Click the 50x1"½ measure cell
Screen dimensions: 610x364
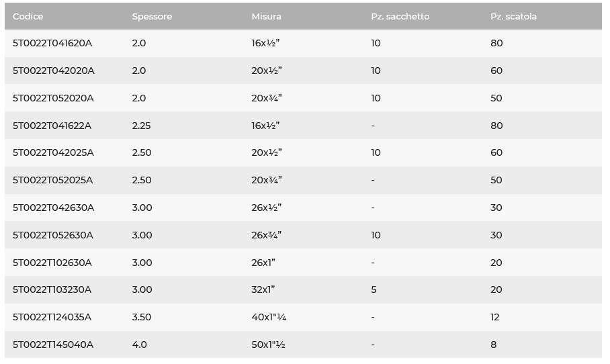pyautogui.click(x=268, y=345)
